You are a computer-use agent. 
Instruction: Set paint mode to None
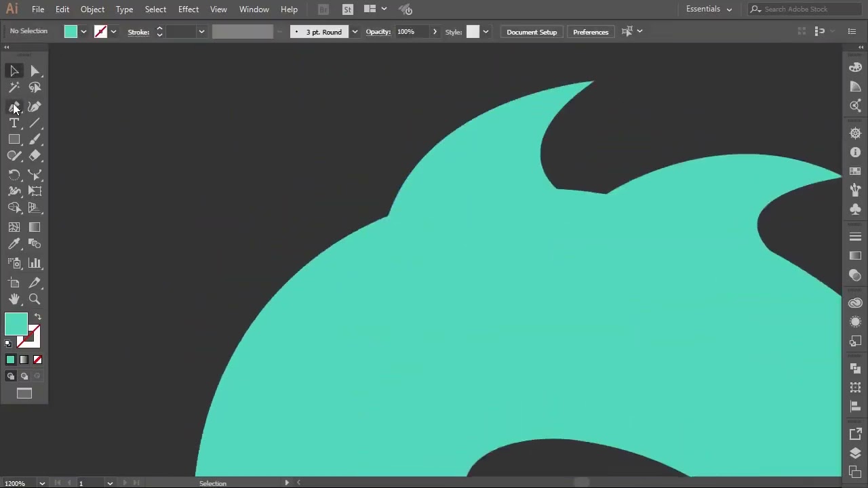[x=37, y=360]
